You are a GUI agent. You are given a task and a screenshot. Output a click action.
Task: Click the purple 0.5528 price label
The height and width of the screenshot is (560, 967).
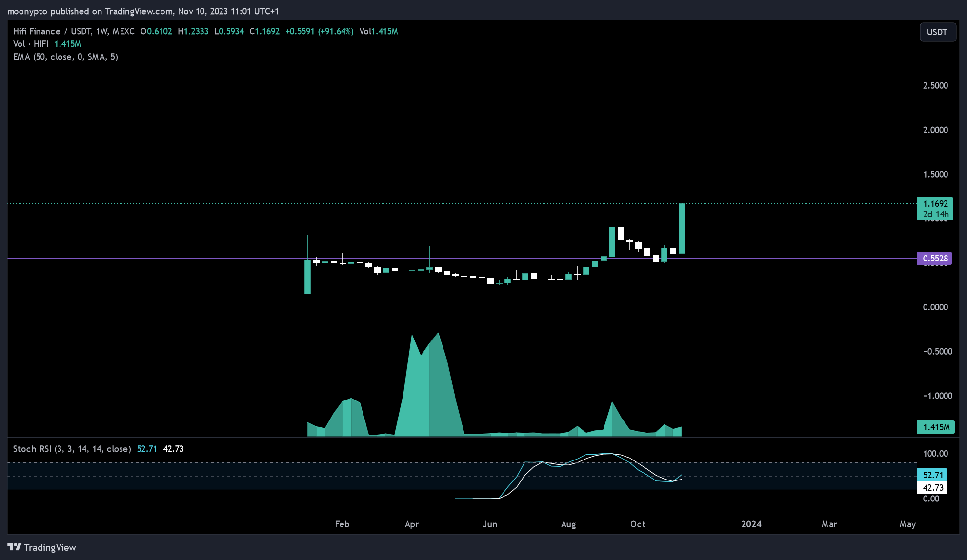pos(935,259)
